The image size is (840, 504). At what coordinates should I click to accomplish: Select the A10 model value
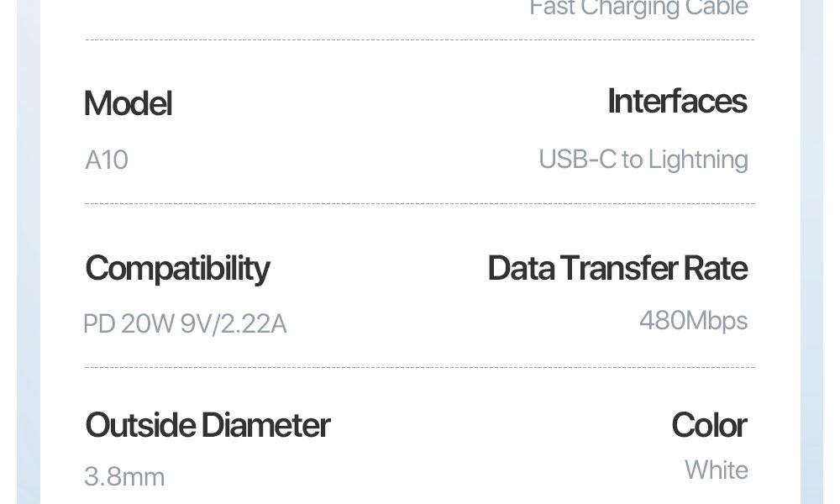[x=107, y=160]
